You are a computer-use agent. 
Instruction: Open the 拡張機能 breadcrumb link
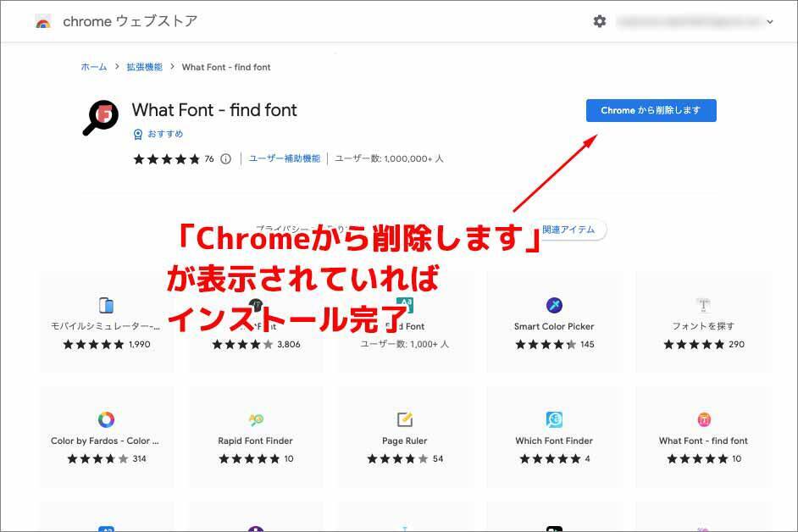pos(145,67)
